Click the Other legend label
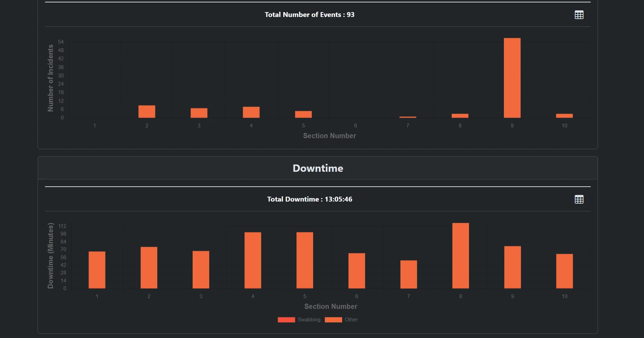The height and width of the screenshot is (338, 644). click(x=351, y=320)
